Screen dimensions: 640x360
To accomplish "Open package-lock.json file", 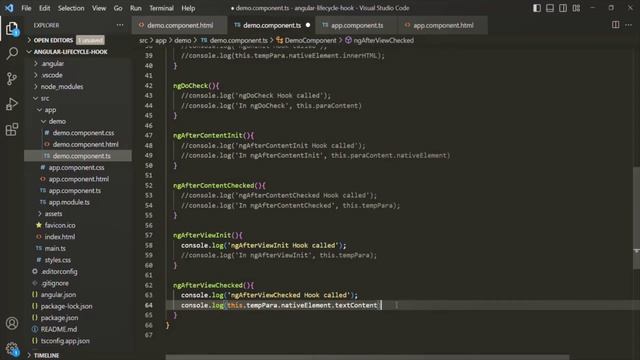I will click(x=66, y=306).
